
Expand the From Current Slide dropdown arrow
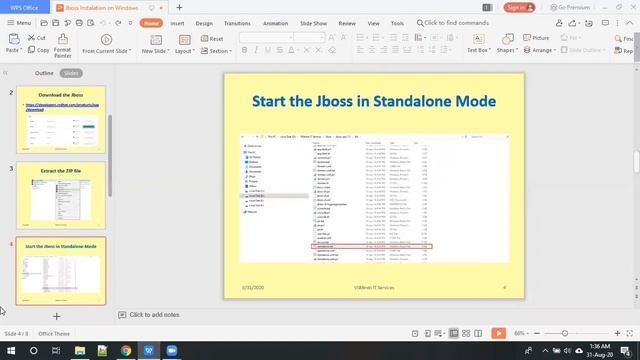click(130, 51)
